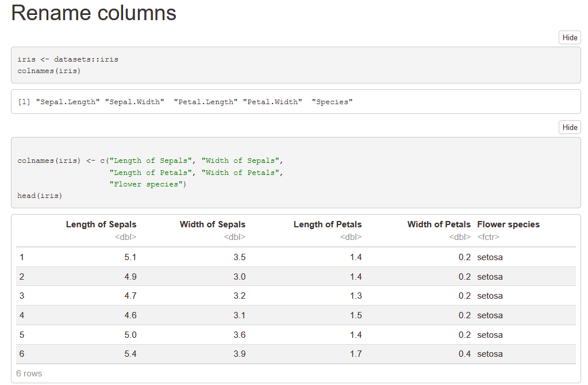Viewport: 588px width, 385px height.
Task: Click the 'Width of Sepals' column header
Action: 212,224
